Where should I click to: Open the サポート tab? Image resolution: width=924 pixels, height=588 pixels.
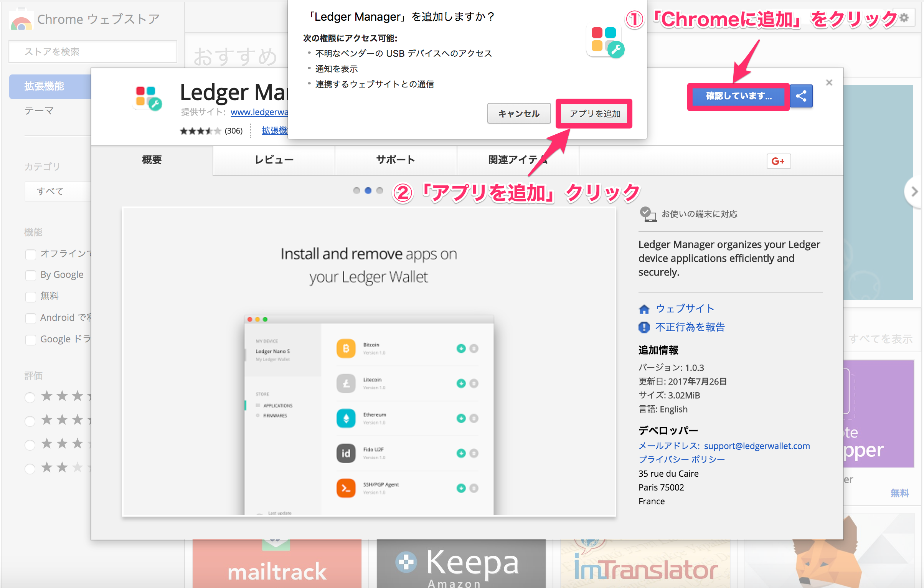396,160
